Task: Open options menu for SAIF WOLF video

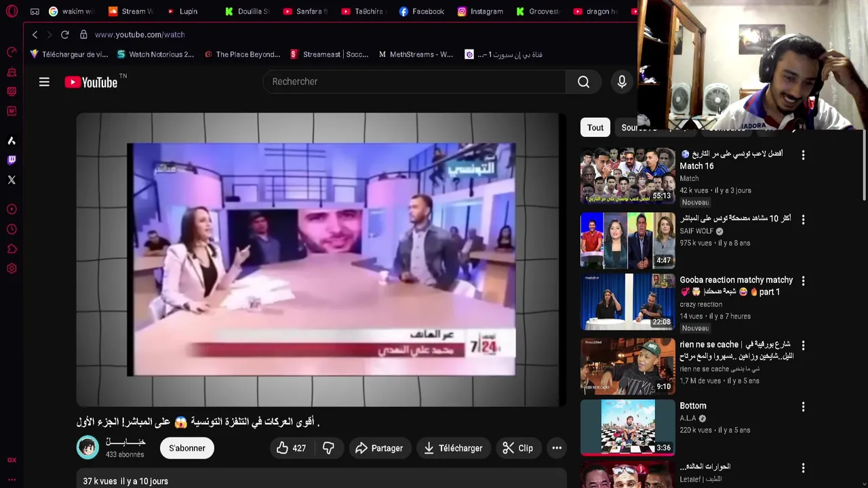Action: (803, 220)
